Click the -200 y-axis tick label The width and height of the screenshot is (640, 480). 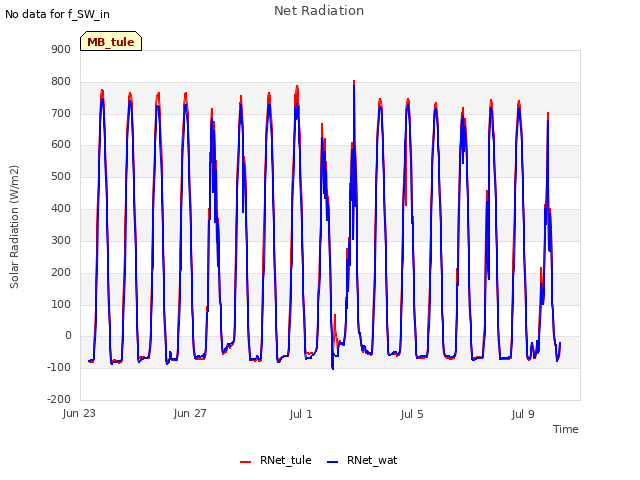coord(59,399)
